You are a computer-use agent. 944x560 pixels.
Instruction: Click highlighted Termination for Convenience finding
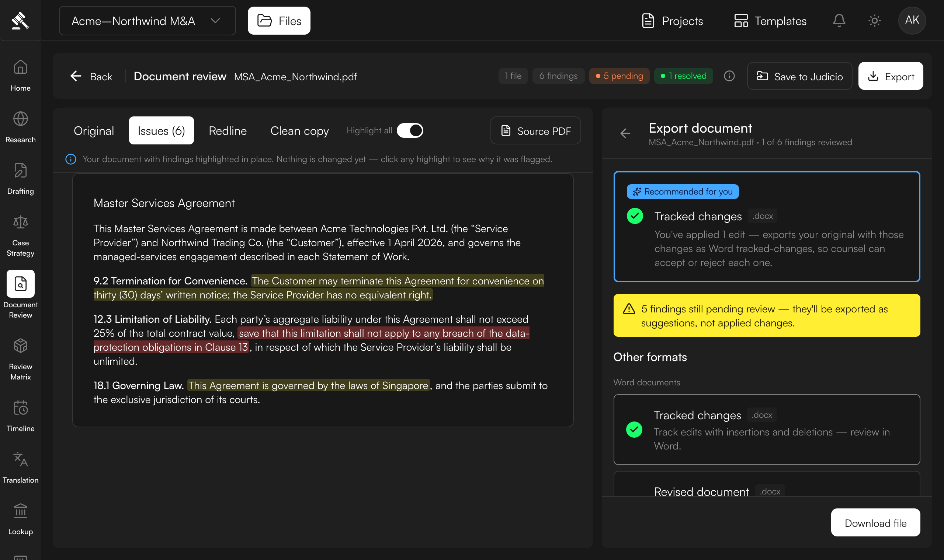319,288
